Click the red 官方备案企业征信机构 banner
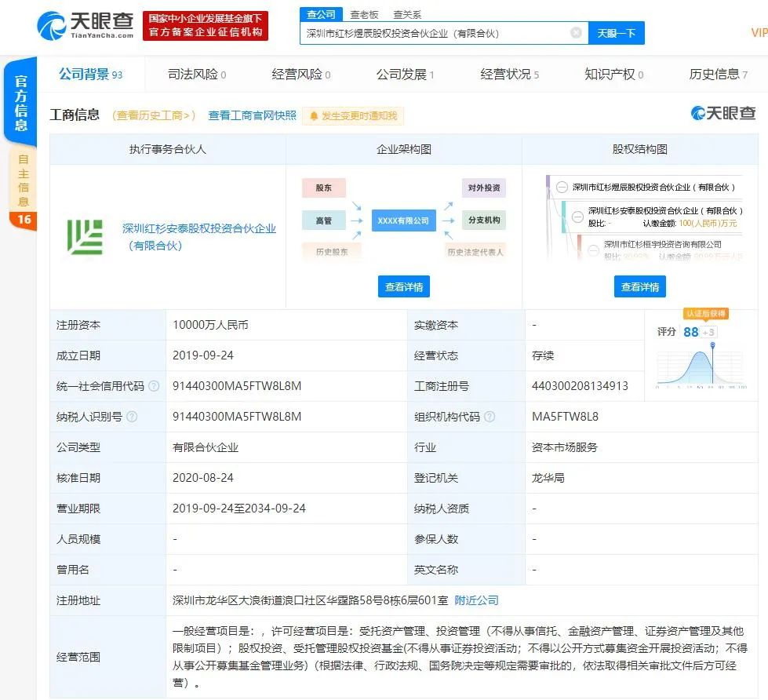The width and height of the screenshot is (768, 700). click(206, 25)
